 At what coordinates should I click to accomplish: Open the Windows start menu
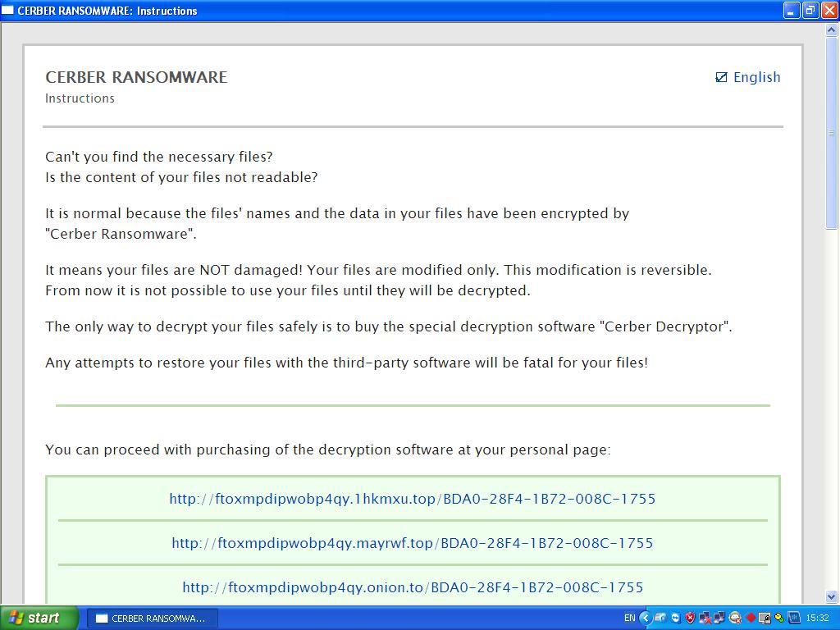pyautogui.click(x=39, y=619)
